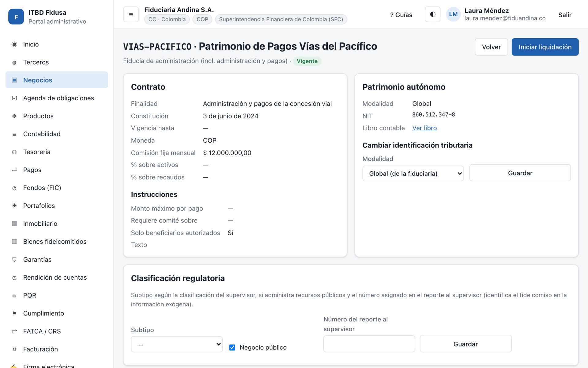588x368 pixels.
Task: Click the PQR envelope icon
Action: (14, 296)
